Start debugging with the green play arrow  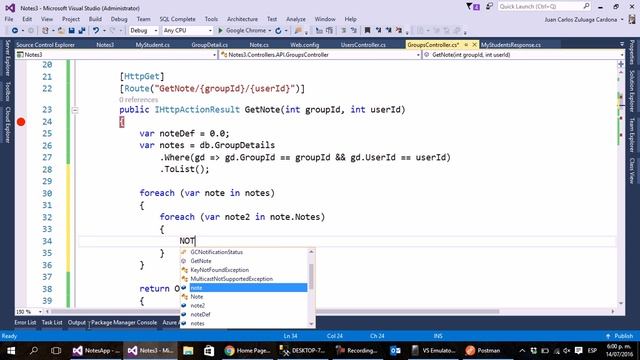220,31
